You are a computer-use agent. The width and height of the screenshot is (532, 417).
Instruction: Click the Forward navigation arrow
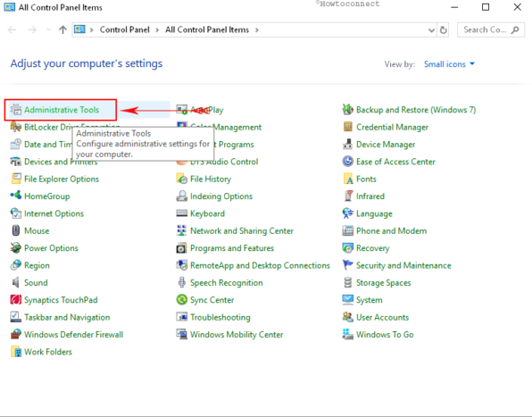tap(32, 29)
